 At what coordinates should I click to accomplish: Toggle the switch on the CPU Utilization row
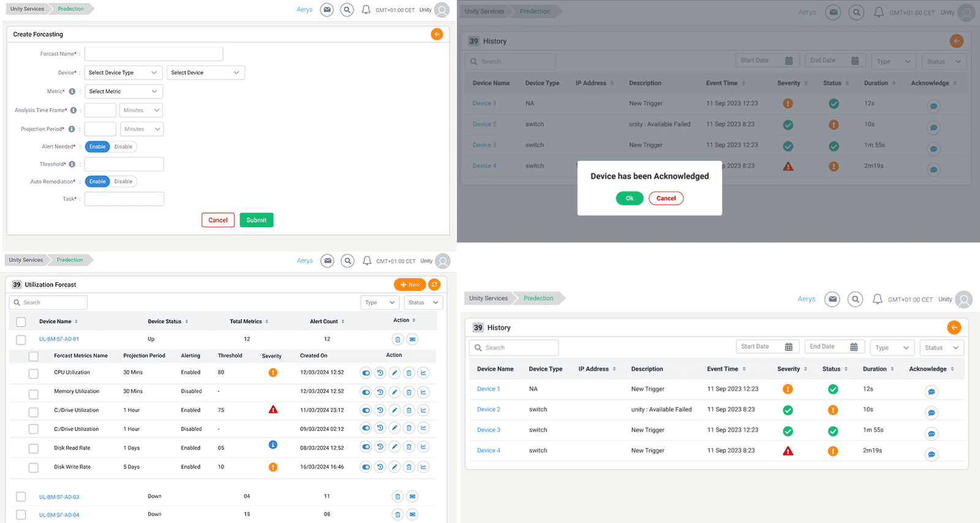click(x=366, y=373)
